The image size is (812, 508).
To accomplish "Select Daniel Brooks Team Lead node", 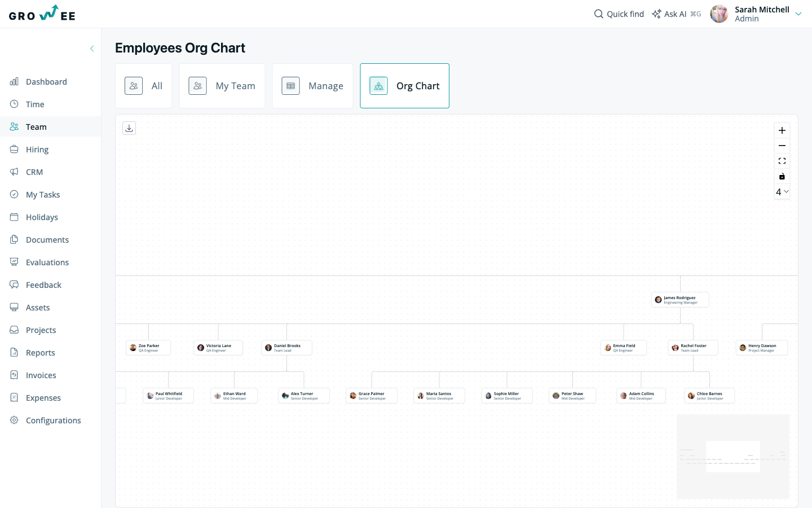I will 286,348.
